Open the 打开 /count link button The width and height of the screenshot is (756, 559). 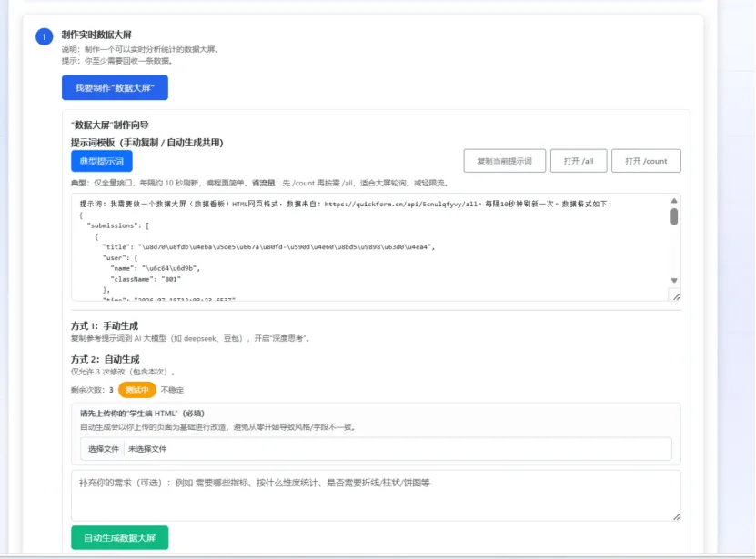coord(646,161)
